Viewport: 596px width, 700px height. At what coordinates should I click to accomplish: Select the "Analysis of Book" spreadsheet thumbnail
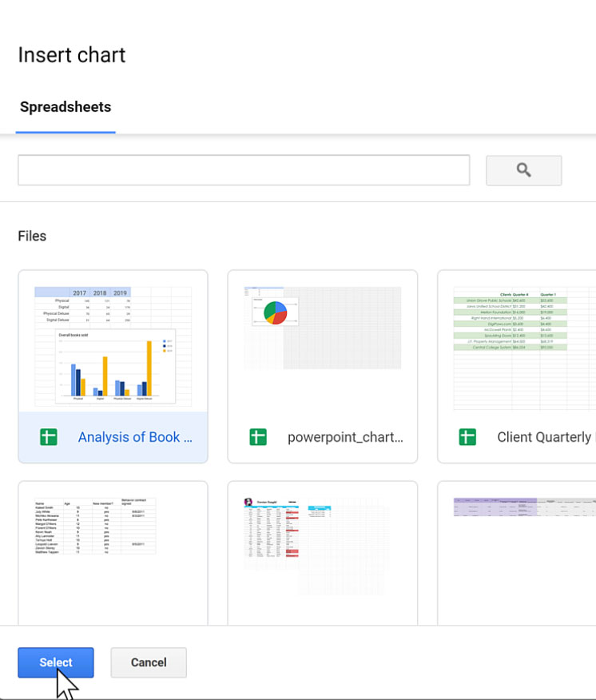pos(112,344)
